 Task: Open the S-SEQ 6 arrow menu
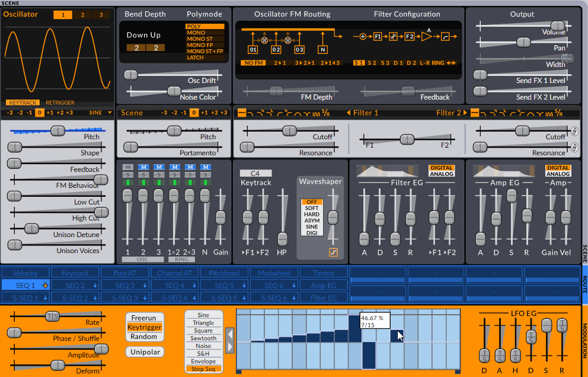294,298
